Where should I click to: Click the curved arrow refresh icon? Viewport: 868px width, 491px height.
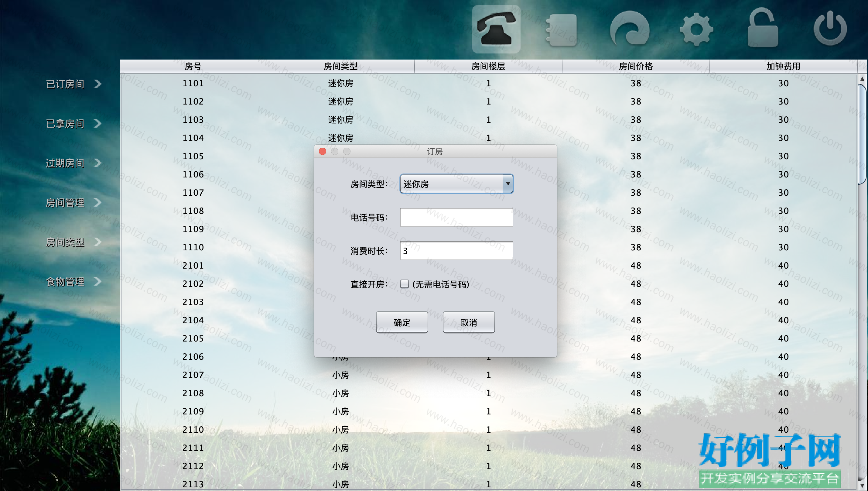pyautogui.click(x=629, y=29)
